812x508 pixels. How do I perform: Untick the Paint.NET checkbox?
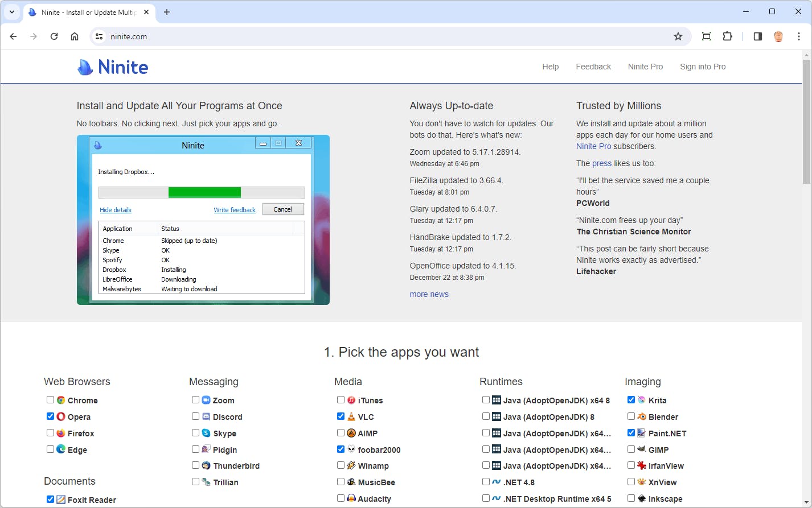pyautogui.click(x=631, y=433)
